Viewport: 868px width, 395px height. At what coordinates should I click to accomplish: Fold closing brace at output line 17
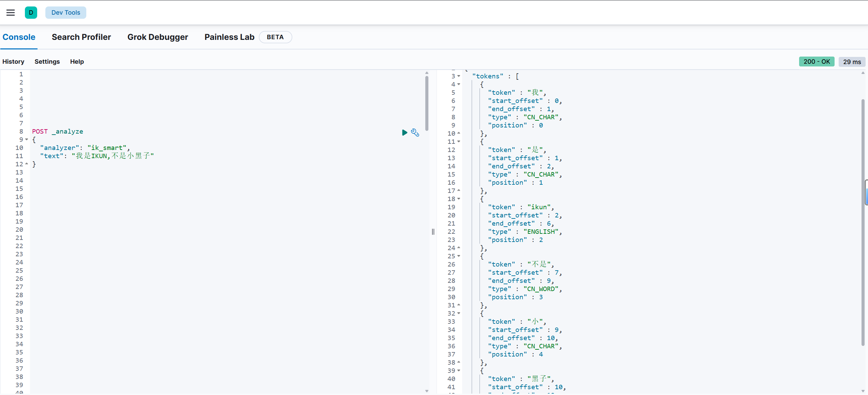pos(459,191)
